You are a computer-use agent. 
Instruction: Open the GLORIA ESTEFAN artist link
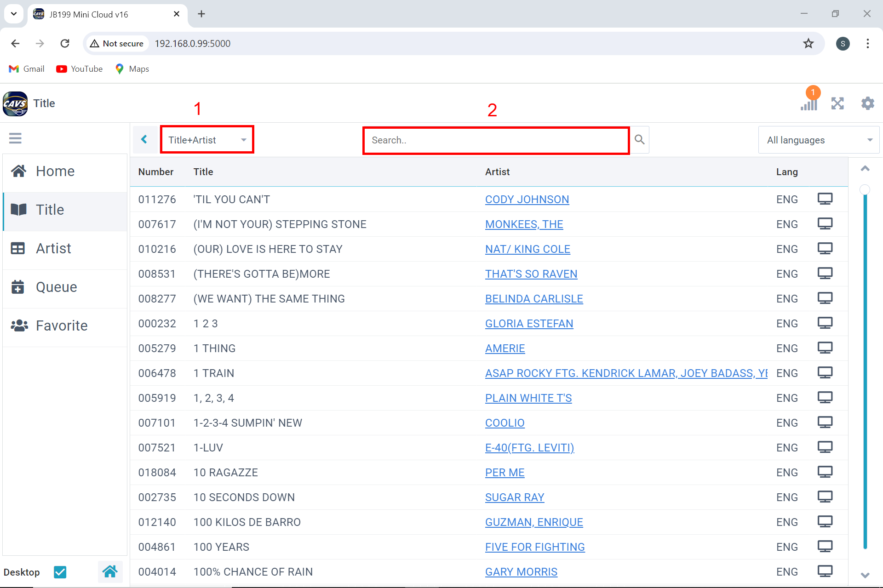pyautogui.click(x=529, y=324)
